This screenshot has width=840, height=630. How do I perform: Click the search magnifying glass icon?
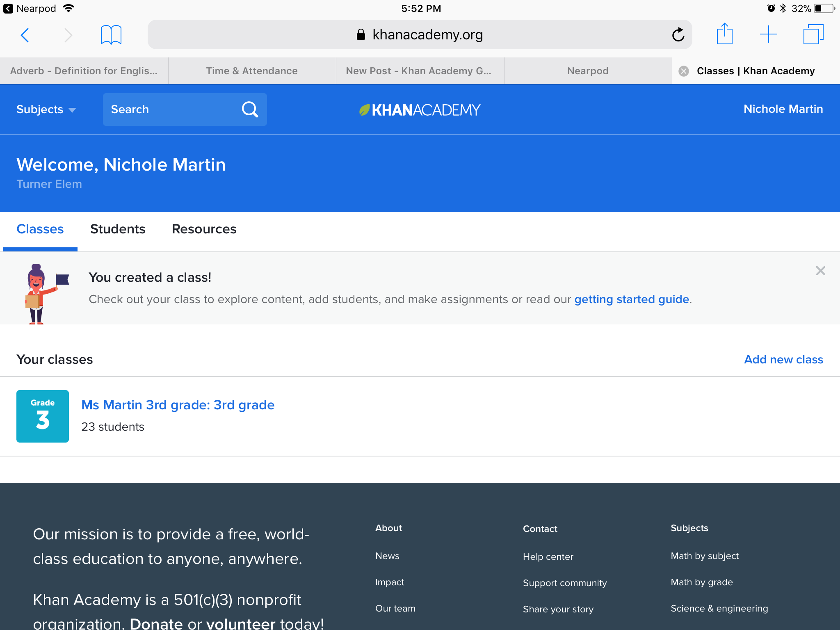point(250,110)
